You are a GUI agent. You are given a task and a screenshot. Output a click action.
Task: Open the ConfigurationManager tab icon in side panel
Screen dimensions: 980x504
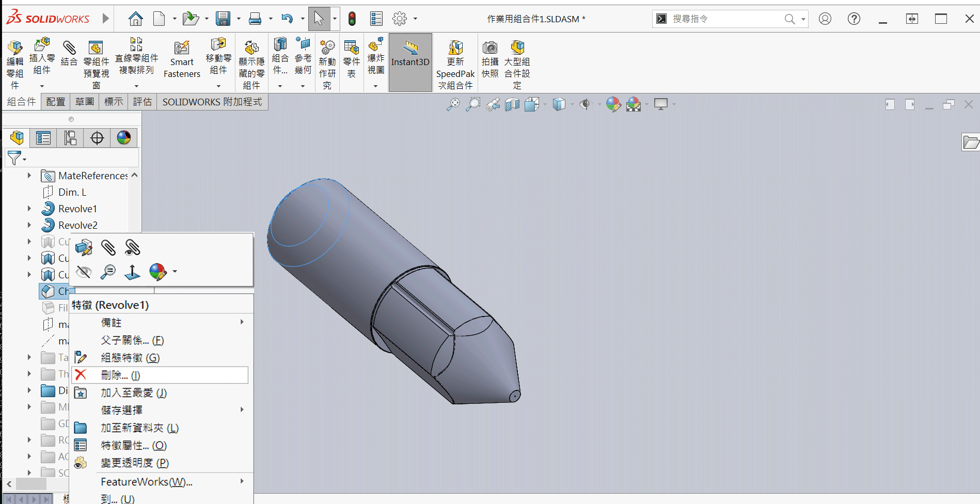click(x=70, y=138)
